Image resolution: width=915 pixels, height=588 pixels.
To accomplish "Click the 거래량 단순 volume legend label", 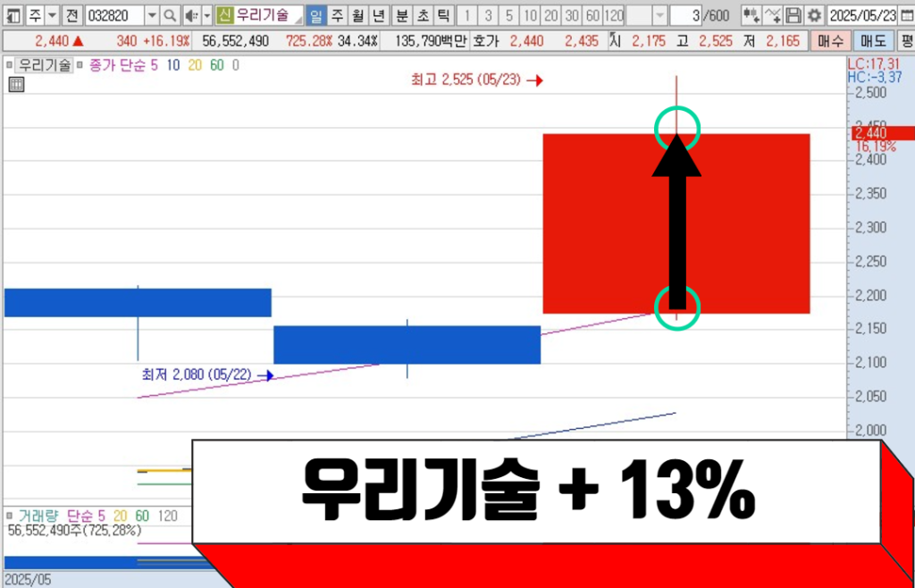I will coord(56,516).
